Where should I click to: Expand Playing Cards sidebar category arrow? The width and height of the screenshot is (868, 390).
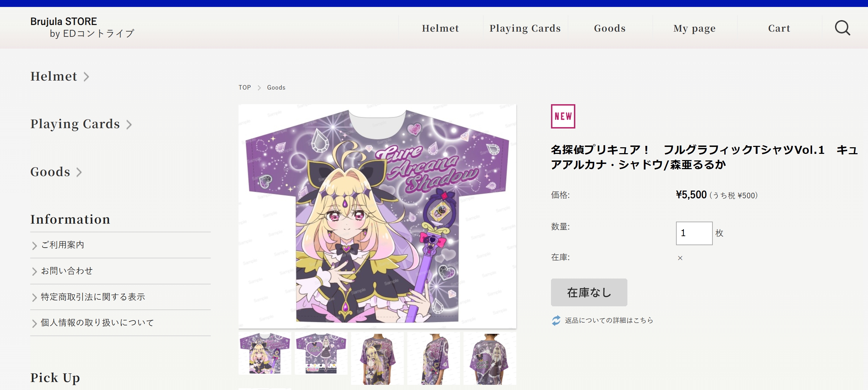(129, 124)
